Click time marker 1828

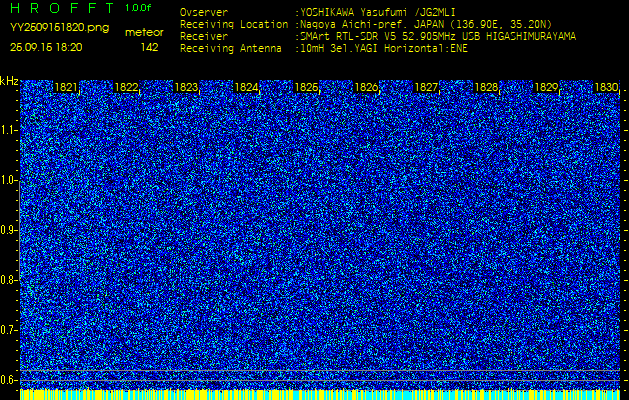[486, 87]
